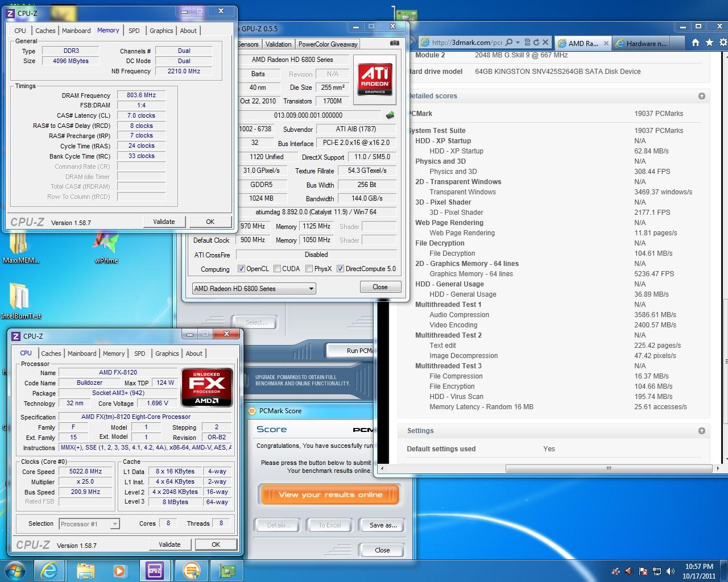Image resolution: width=728 pixels, height=582 pixels.
Task: Open network tray icon
Action: point(657,571)
